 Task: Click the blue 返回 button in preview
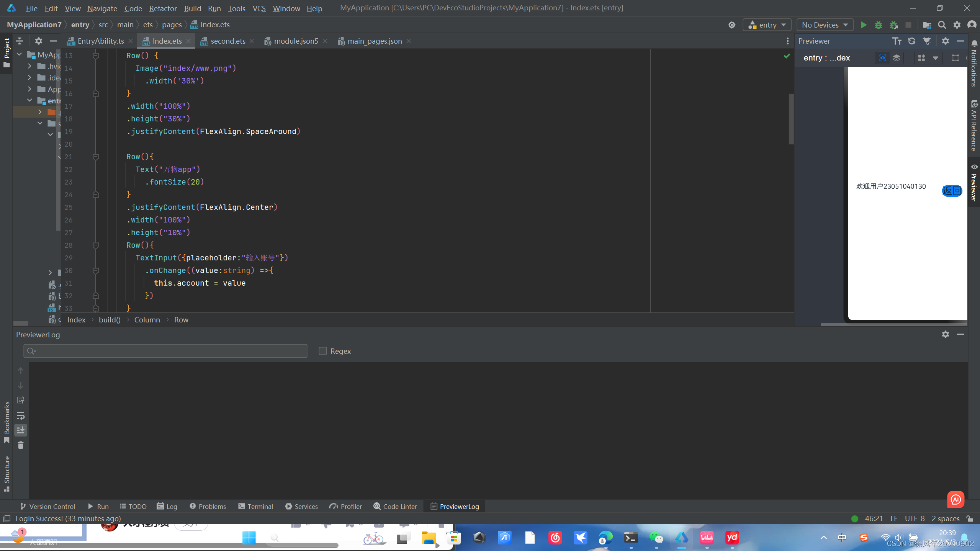(x=952, y=190)
